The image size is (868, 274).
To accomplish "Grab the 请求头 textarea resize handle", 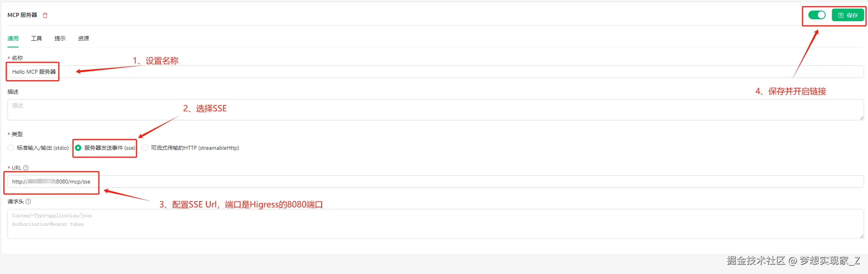I will click(x=862, y=236).
